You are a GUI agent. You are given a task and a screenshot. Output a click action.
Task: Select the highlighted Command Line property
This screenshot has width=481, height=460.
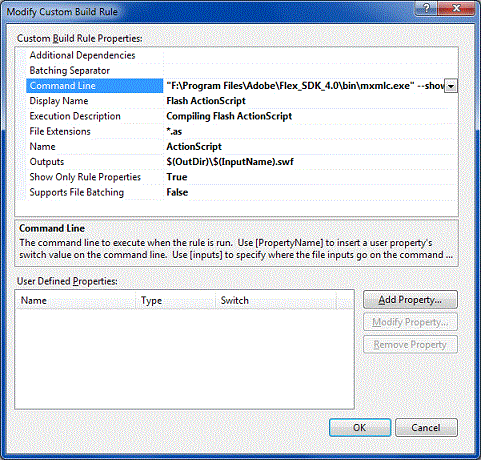tap(95, 86)
